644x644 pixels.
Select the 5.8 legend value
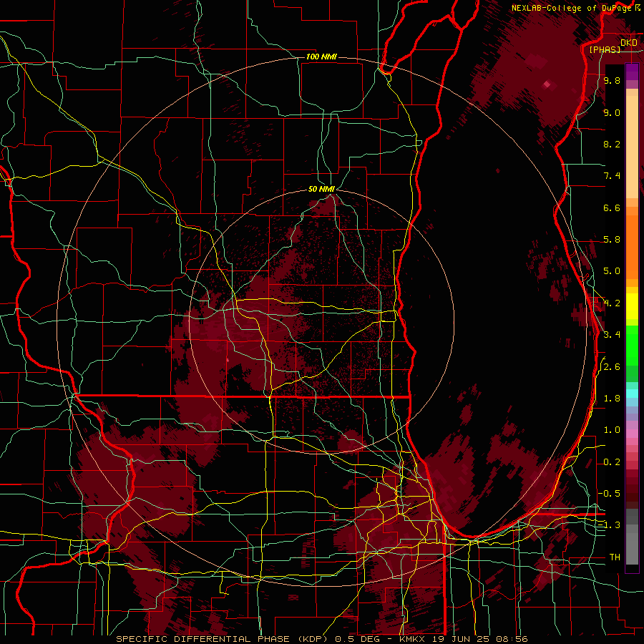point(612,240)
